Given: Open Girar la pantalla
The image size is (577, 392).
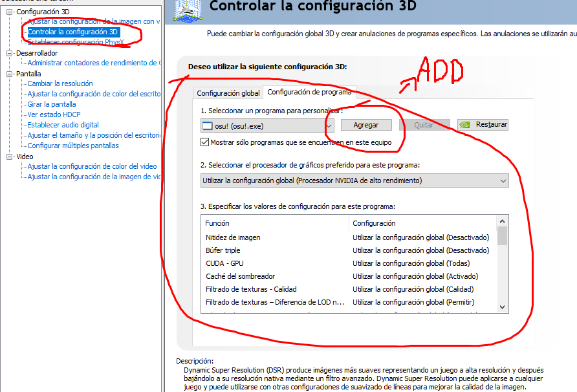Looking at the screenshot, I should (x=52, y=104).
